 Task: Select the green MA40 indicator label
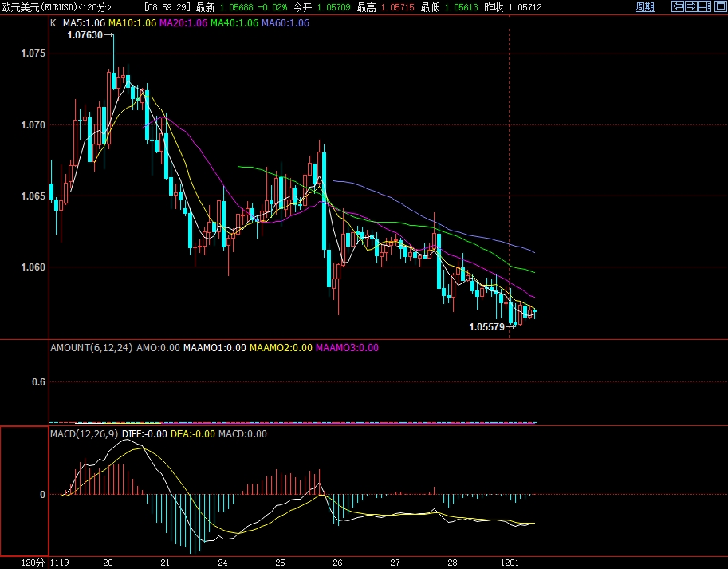coord(234,23)
